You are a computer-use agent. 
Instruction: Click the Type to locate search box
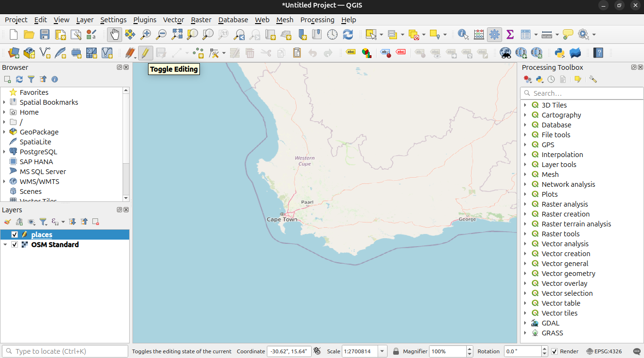66,351
